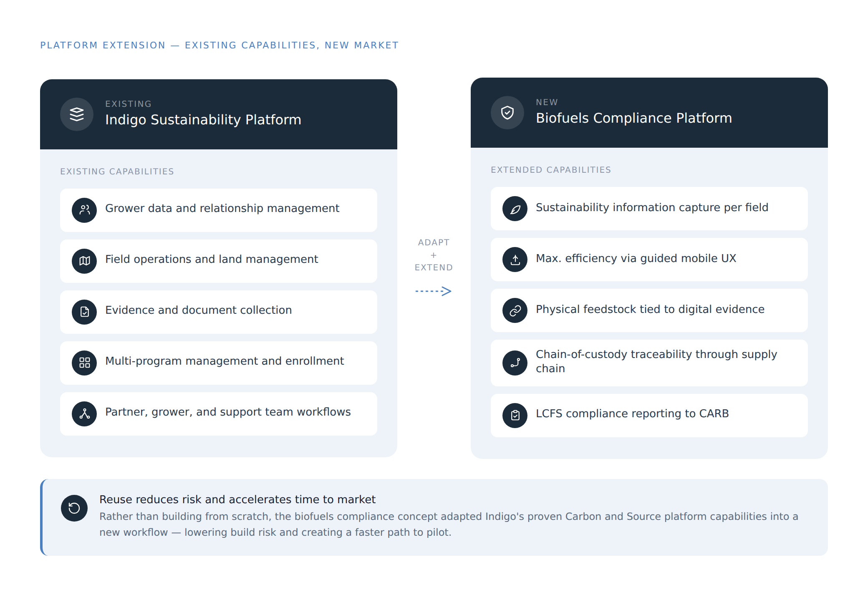Click the 'Indigo Sustainability Platform' title
The width and height of the screenshot is (868, 600).
click(203, 120)
